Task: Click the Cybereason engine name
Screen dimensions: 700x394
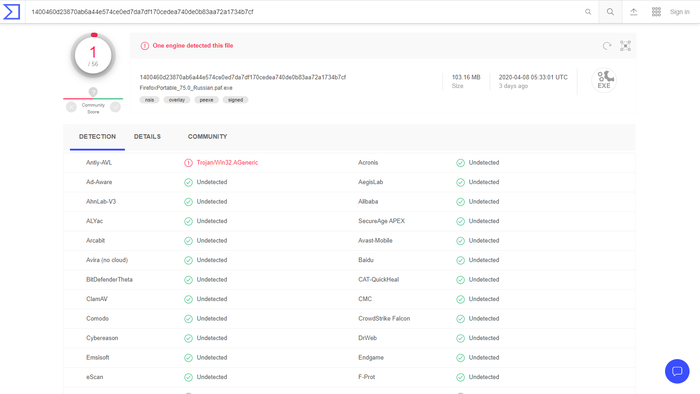Action: pyautogui.click(x=102, y=338)
